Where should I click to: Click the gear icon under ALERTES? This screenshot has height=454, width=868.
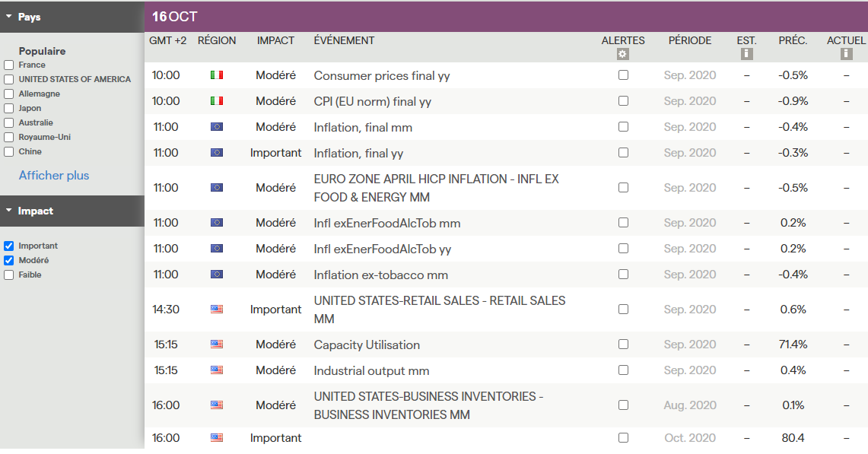623,54
